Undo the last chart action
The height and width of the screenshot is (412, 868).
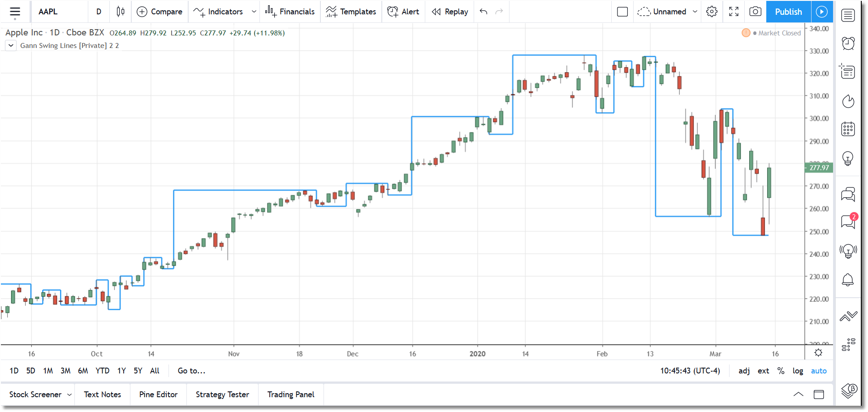[x=483, y=12]
